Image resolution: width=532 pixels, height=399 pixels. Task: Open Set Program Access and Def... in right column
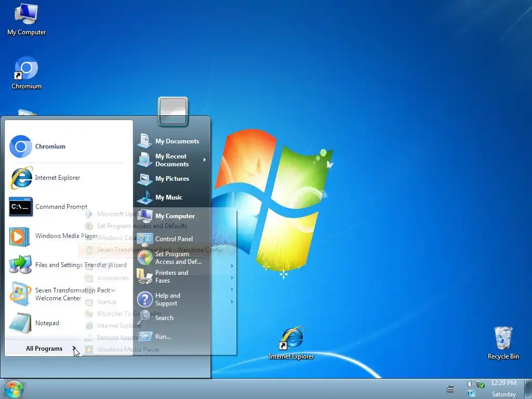coord(172,258)
